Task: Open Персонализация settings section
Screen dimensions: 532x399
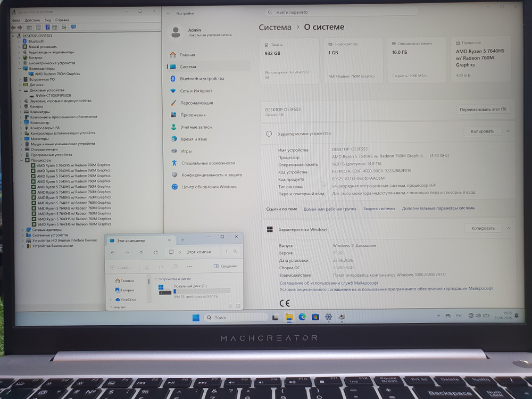Action: (x=196, y=103)
